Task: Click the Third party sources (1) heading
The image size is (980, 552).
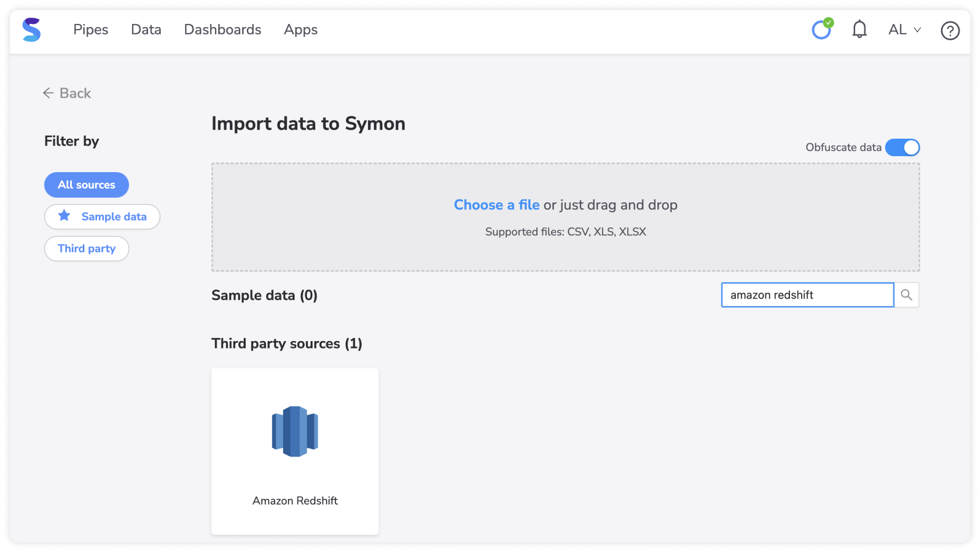Action: tap(287, 344)
